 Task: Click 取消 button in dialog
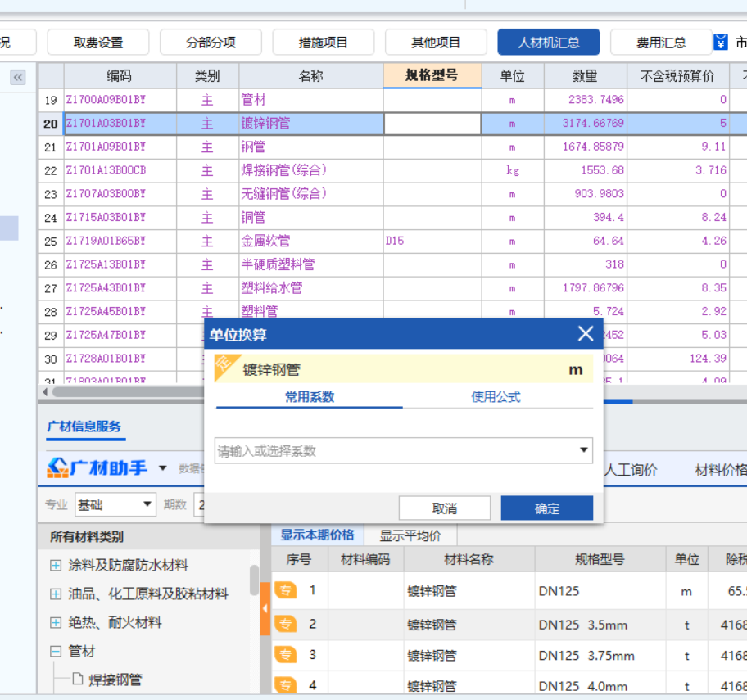(445, 508)
